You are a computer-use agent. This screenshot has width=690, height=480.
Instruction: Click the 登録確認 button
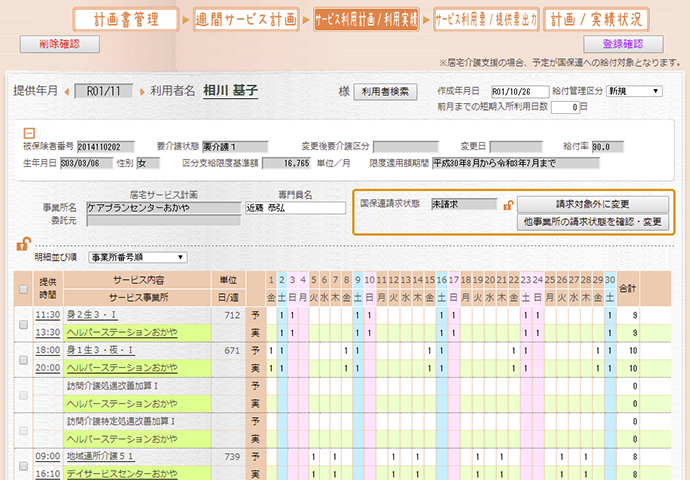coord(623,44)
